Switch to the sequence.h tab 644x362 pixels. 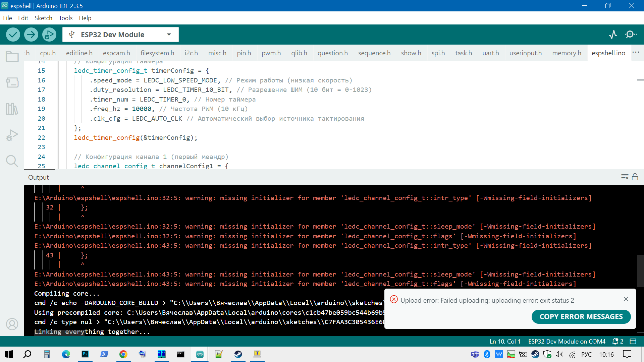click(374, 53)
